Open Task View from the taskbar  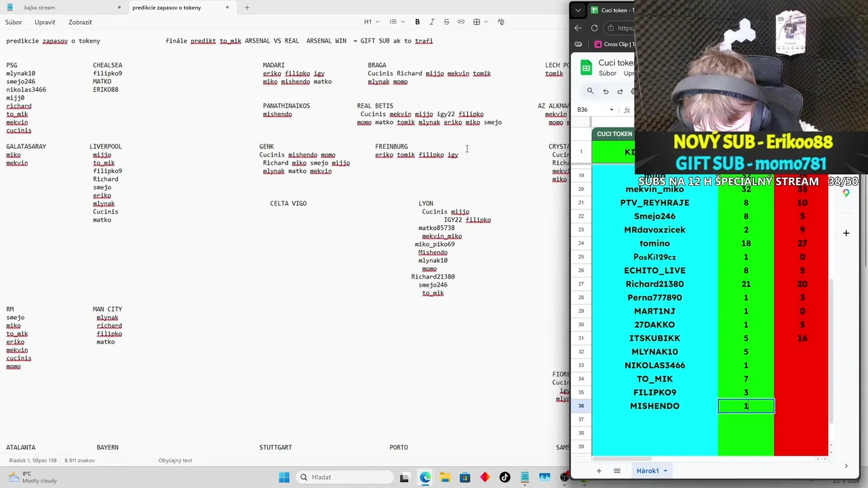point(405,477)
